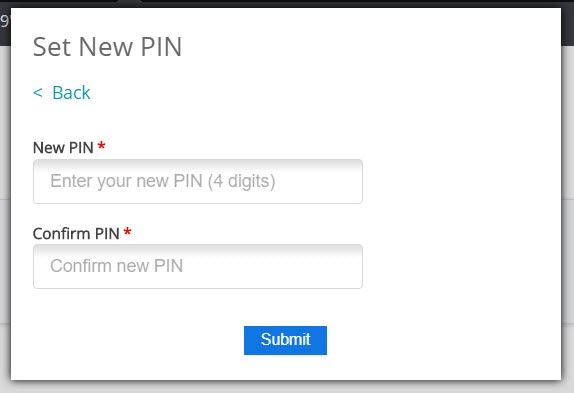Click red asterisk beside Confirm PIN
Image resolution: width=574 pixels, height=393 pixels.
point(127,232)
